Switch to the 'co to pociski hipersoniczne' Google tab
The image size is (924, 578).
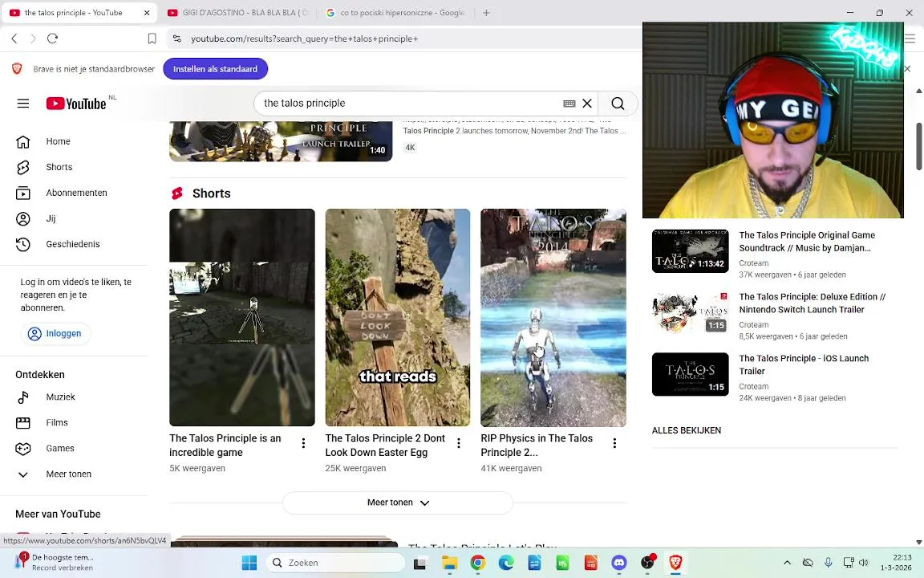[x=396, y=12]
